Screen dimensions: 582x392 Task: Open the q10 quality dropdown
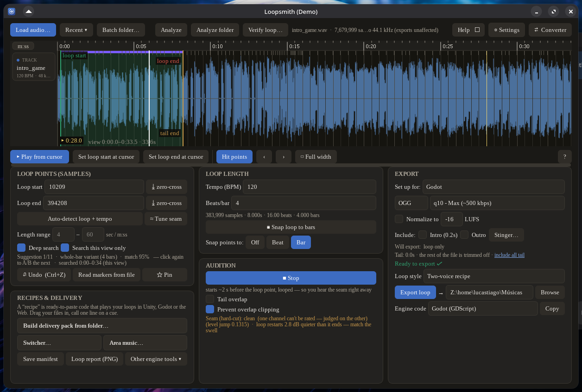point(497,203)
